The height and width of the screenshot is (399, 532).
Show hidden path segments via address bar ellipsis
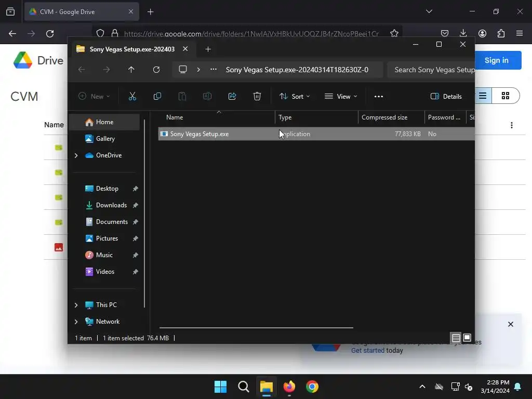click(x=214, y=70)
